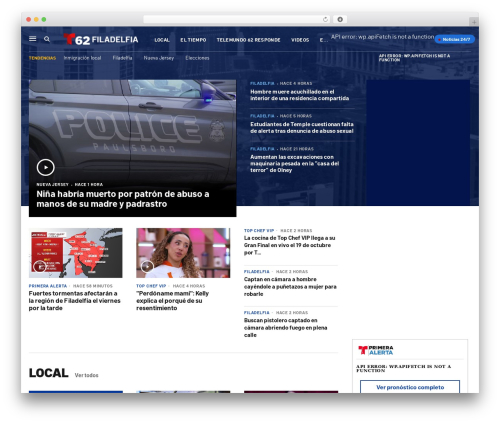
Task: Click the TENDENCIAS label
Action: [42, 58]
